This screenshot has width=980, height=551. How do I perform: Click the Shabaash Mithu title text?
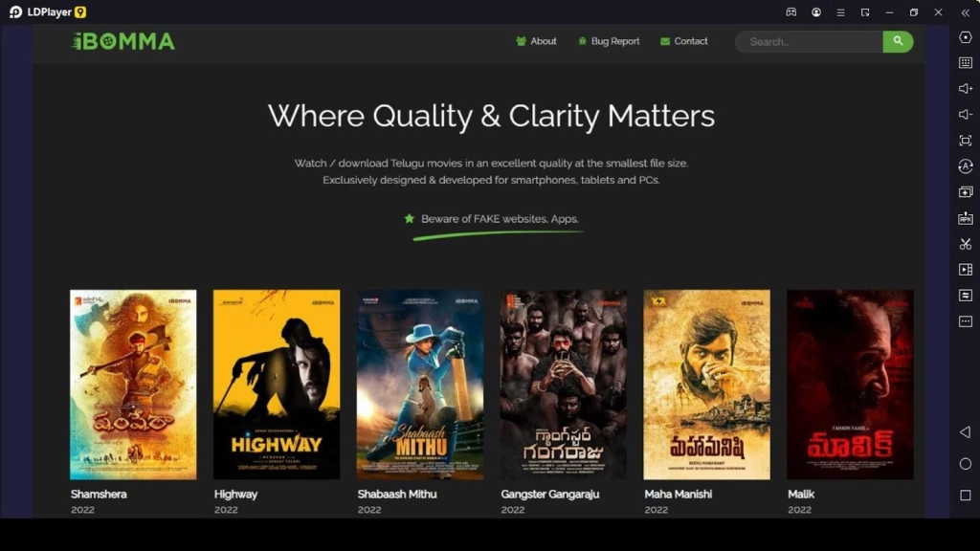click(397, 495)
